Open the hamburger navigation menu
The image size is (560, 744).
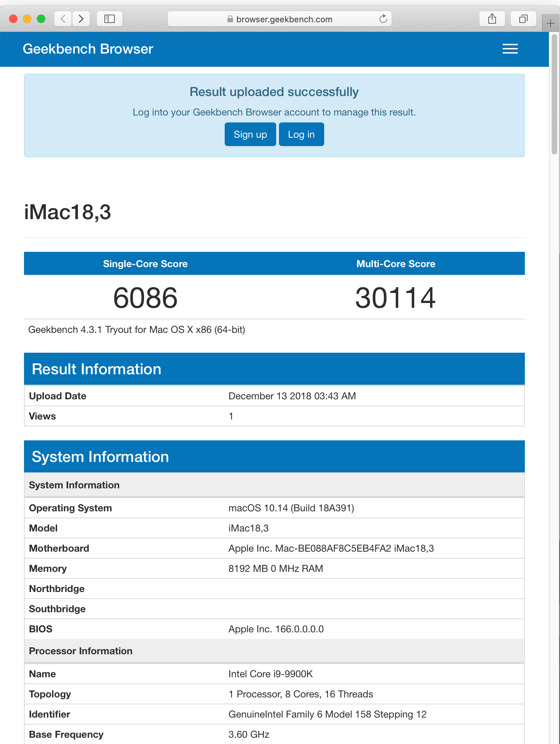(x=510, y=49)
